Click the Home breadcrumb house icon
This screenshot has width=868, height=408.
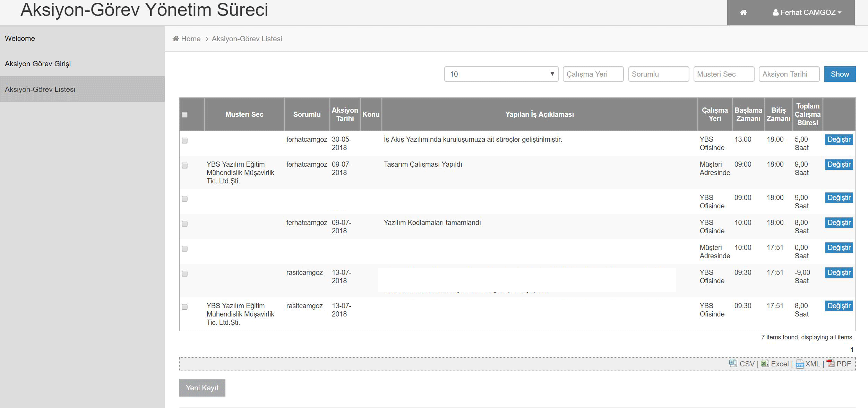point(176,39)
